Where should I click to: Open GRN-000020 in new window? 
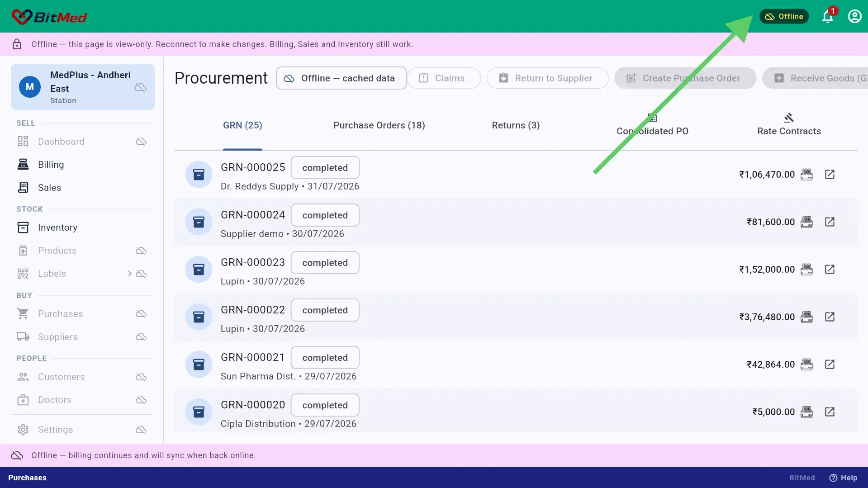pyautogui.click(x=830, y=412)
